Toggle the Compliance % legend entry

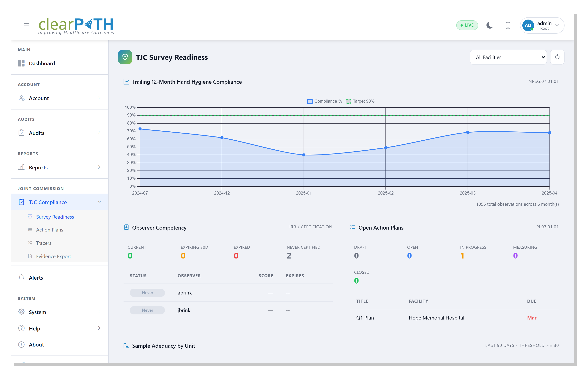[x=328, y=101]
